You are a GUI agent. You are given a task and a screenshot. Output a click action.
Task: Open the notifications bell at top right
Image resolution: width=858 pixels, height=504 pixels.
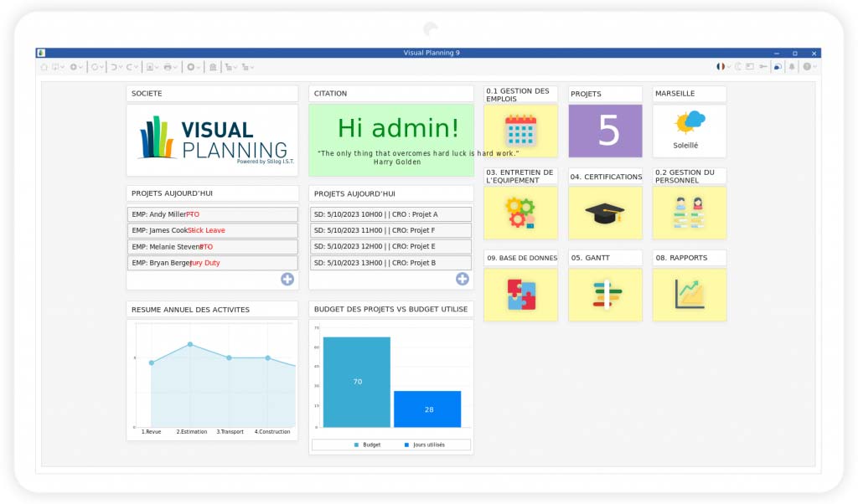coord(792,65)
